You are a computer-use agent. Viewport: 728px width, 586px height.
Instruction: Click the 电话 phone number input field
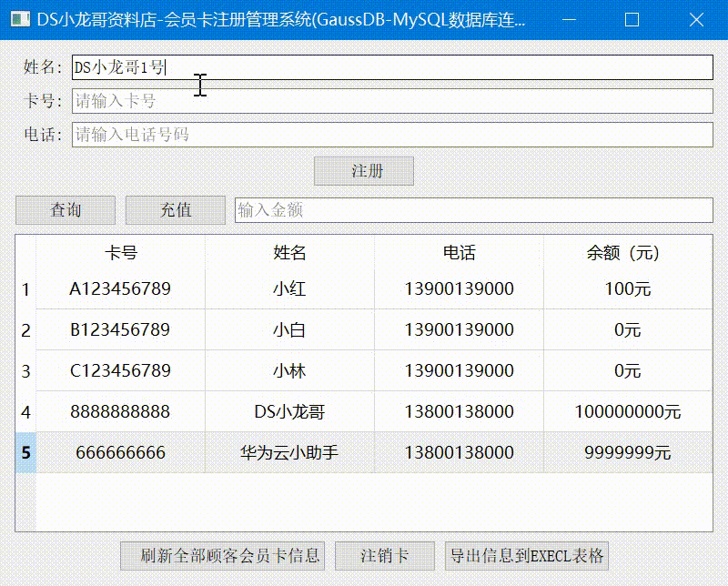coord(393,136)
